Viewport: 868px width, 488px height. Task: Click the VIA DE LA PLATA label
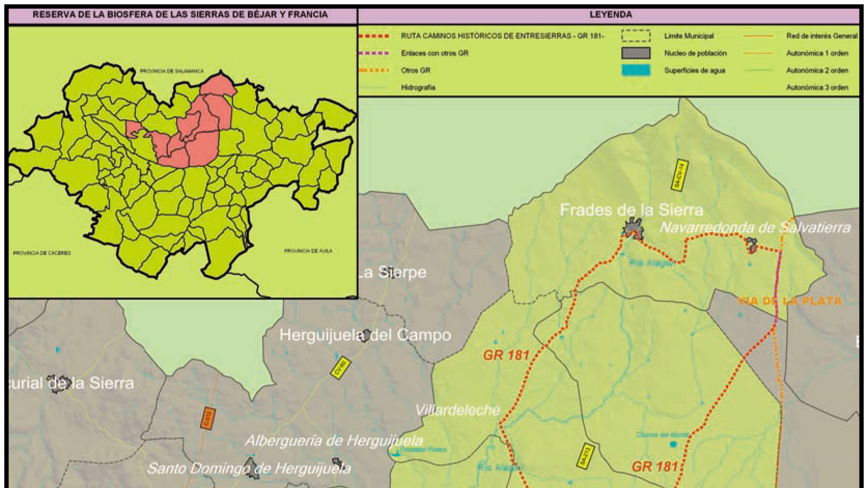[789, 301]
